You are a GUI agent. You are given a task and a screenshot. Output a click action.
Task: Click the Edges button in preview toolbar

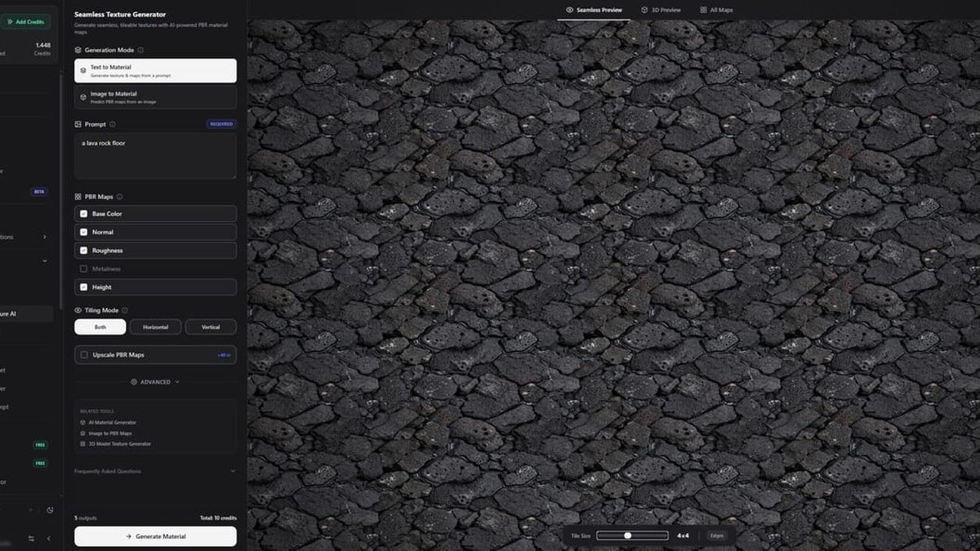(x=716, y=535)
